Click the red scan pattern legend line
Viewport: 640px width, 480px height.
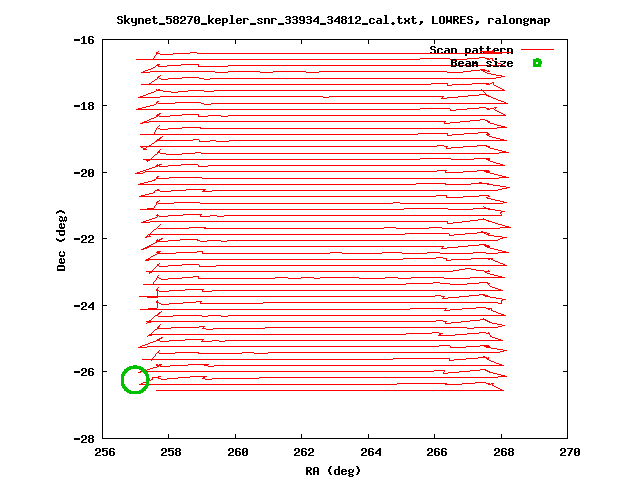pos(537,49)
